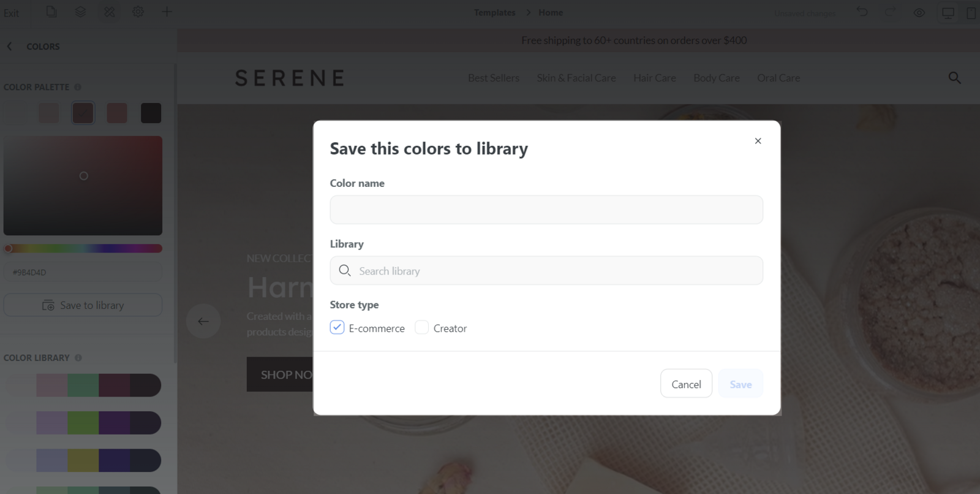This screenshot has height=494, width=980.
Task: Open the Skin & Facial Care nav link
Action: coord(576,78)
